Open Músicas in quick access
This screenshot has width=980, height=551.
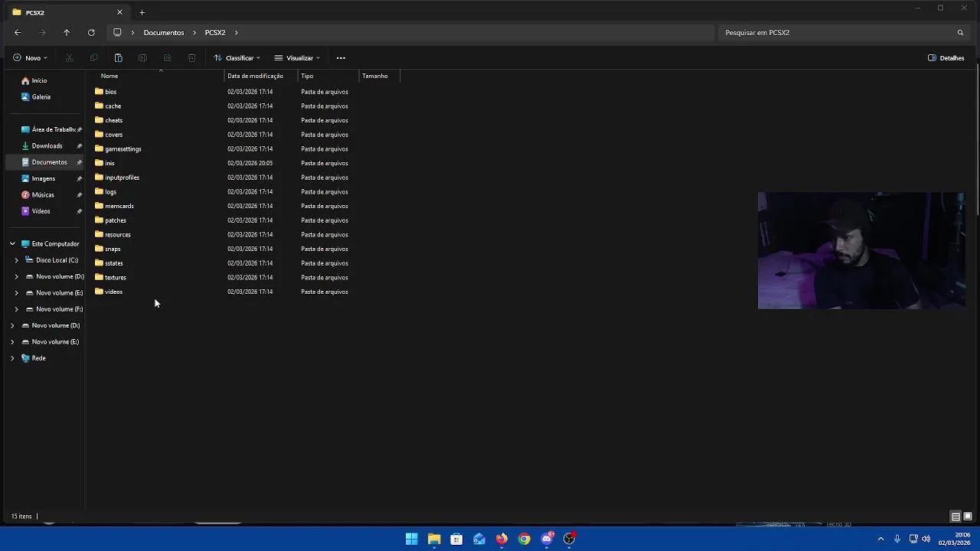click(x=43, y=195)
